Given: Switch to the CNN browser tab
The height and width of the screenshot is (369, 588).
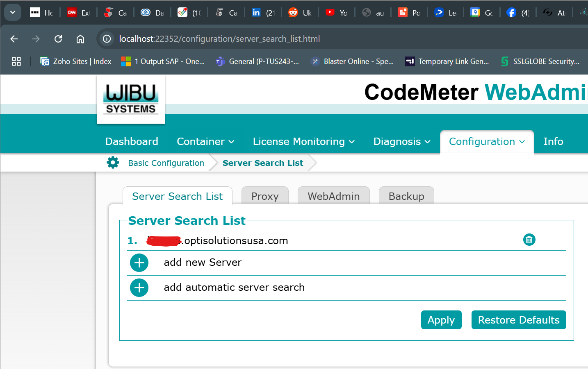Looking at the screenshot, I should point(79,13).
